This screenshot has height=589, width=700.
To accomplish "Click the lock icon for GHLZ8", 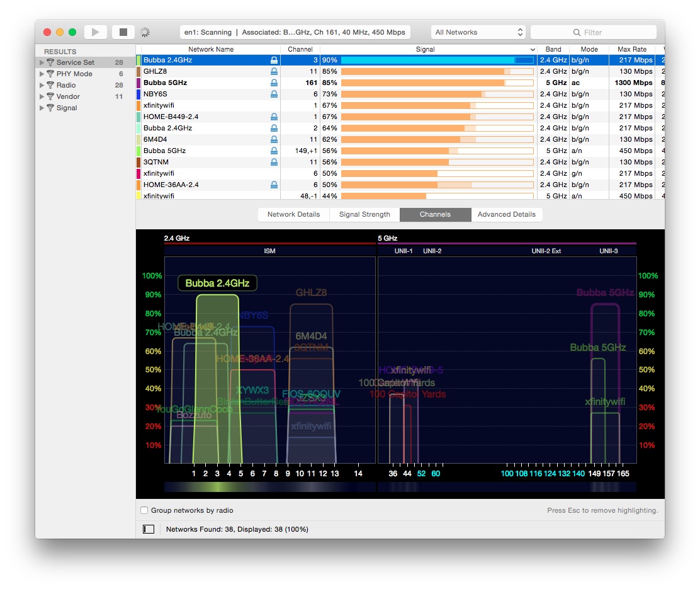I will [274, 72].
